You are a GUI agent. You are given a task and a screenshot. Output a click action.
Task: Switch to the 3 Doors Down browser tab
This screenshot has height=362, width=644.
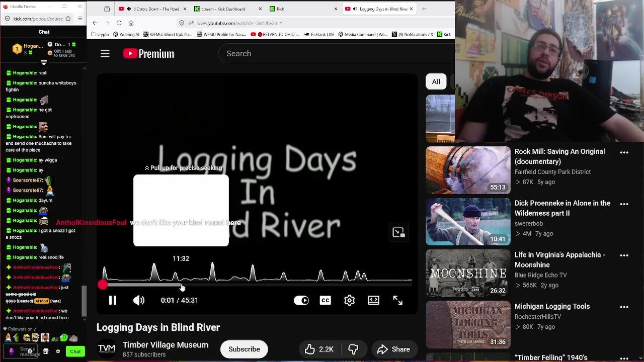pyautogui.click(x=152, y=9)
